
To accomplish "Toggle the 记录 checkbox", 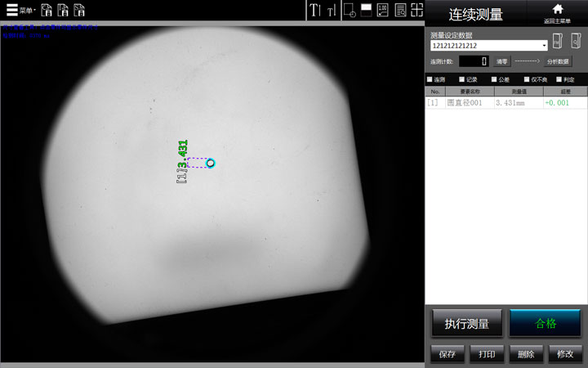I will coord(462,79).
